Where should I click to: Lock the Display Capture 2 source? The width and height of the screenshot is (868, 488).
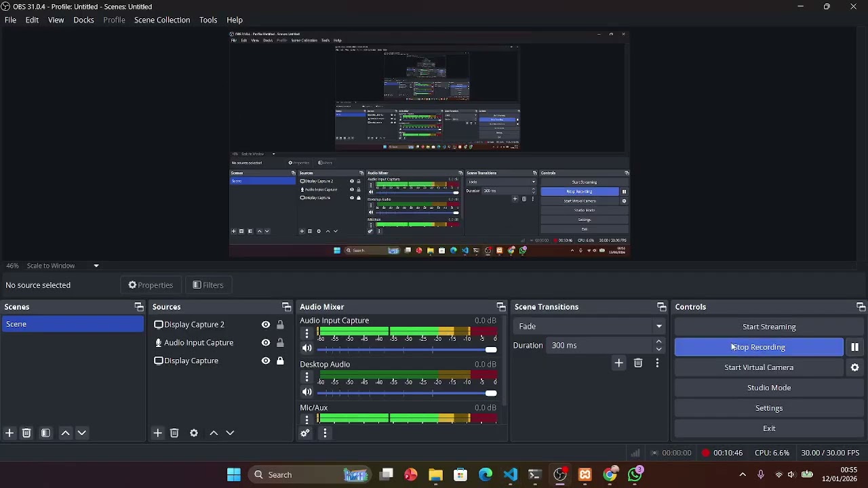280,325
